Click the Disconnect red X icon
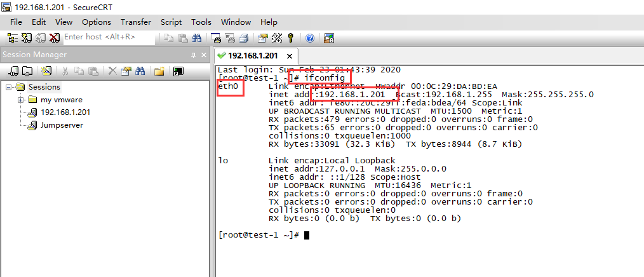This screenshot has height=277, width=644. click(x=54, y=38)
